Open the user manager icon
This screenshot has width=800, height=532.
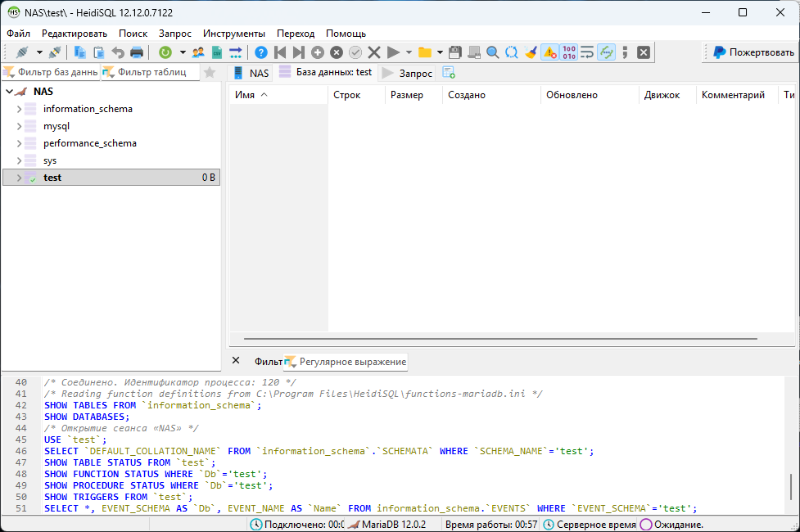[x=198, y=52]
